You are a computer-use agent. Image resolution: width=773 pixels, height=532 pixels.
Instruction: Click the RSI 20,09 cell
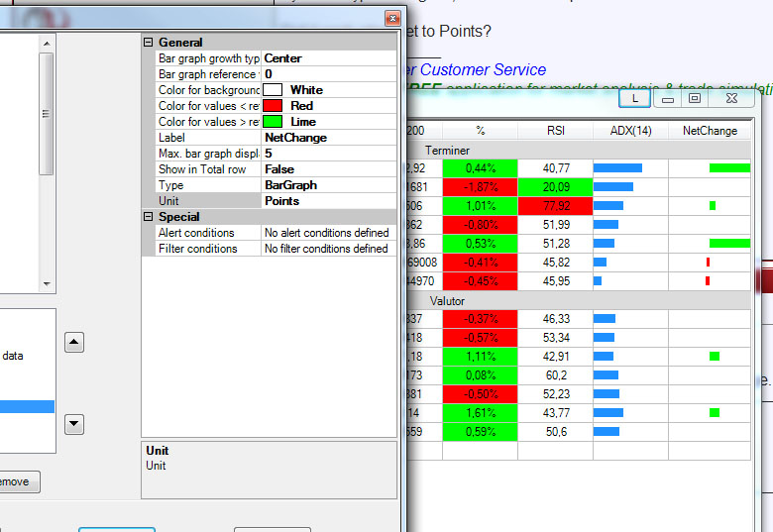[x=556, y=187]
